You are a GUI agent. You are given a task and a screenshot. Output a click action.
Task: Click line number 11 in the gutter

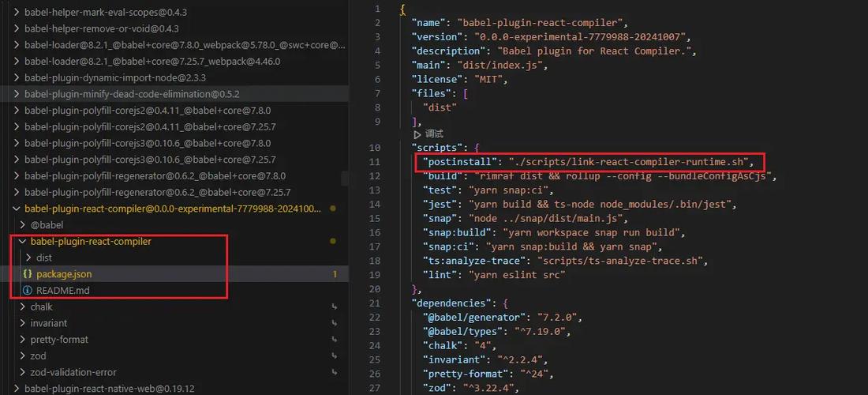point(375,162)
